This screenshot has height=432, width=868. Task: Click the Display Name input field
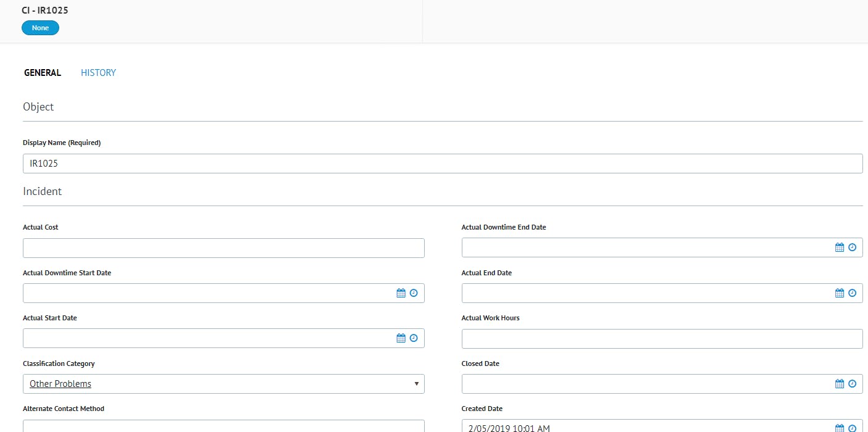(x=442, y=164)
